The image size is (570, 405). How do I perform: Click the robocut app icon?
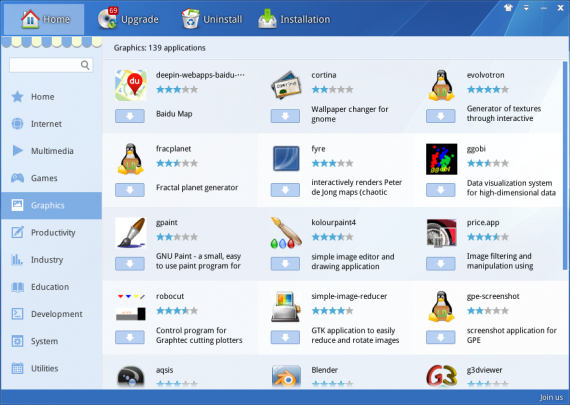[x=131, y=307]
